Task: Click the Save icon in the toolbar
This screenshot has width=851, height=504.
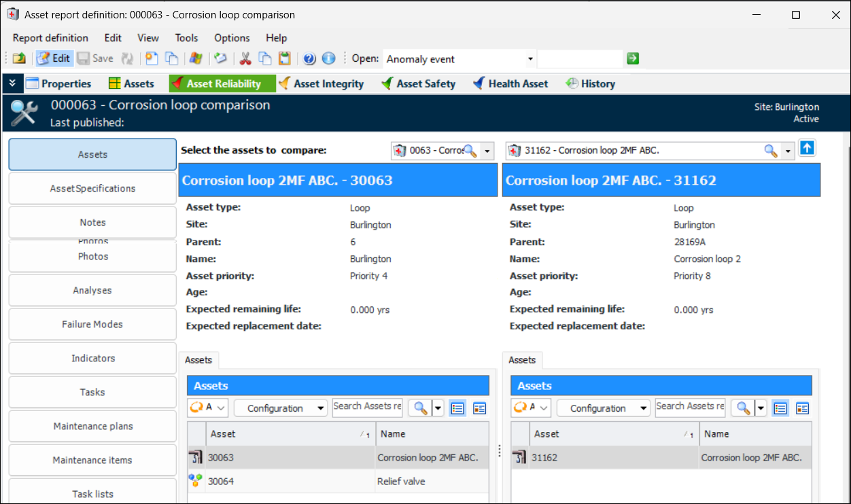Action: (95, 58)
